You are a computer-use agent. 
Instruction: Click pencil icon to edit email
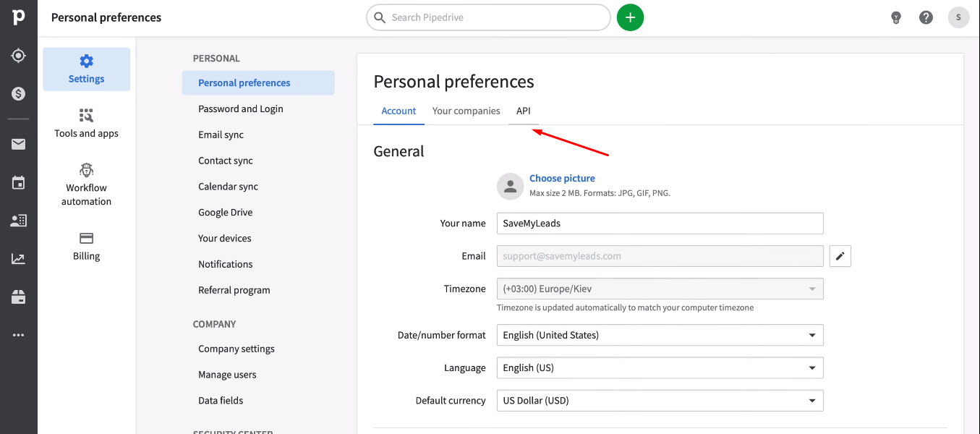point(840,256)
